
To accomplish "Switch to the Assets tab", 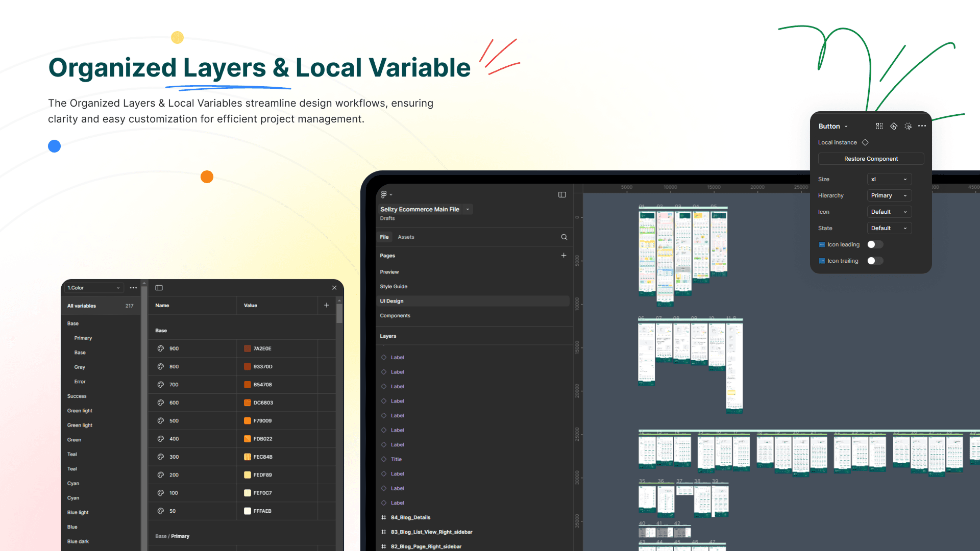I will 406,237.
